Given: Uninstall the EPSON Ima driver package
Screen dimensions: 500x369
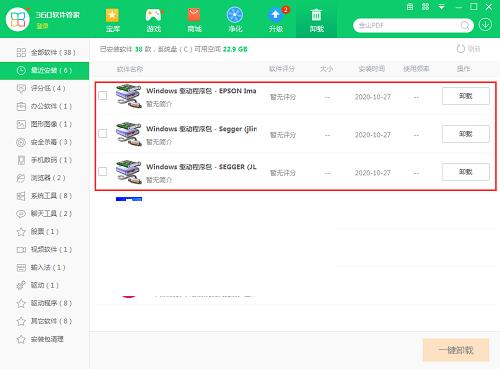Looking at the screenshot, I should point(466,96).
